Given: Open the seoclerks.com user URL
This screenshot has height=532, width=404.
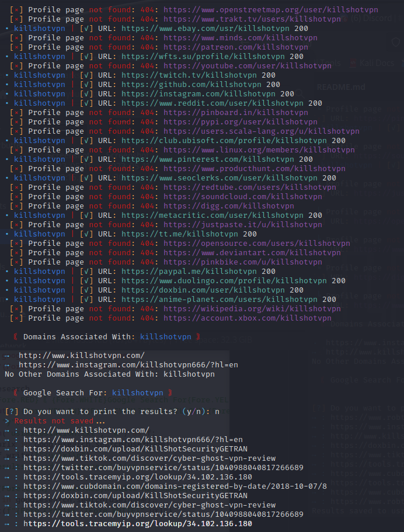Looking at the screenshot, I should [220, 178].
